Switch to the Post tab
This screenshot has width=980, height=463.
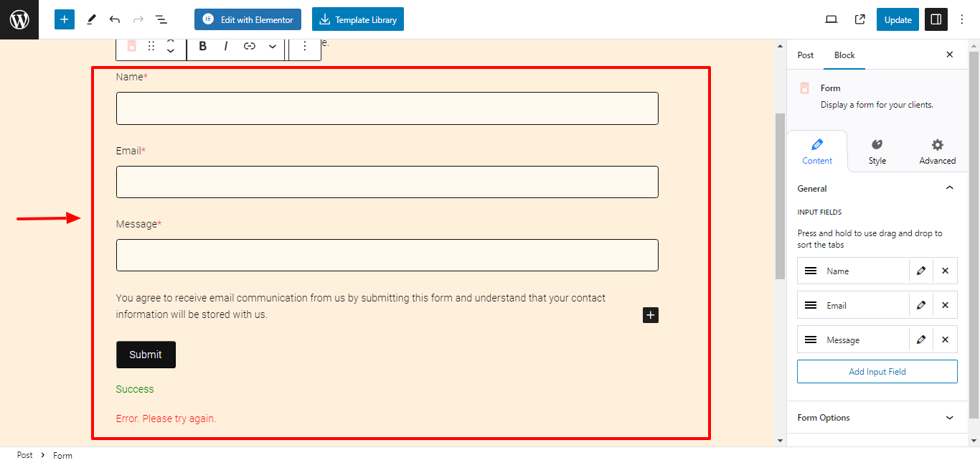pos(806,55)
